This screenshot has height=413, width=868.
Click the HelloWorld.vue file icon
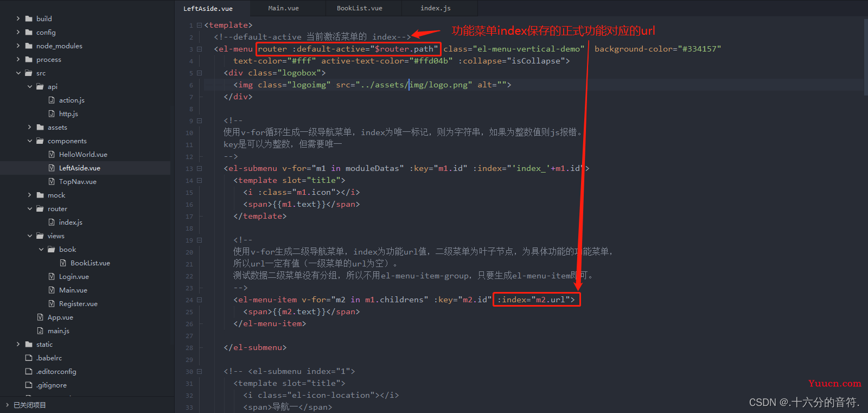(52, 154)
